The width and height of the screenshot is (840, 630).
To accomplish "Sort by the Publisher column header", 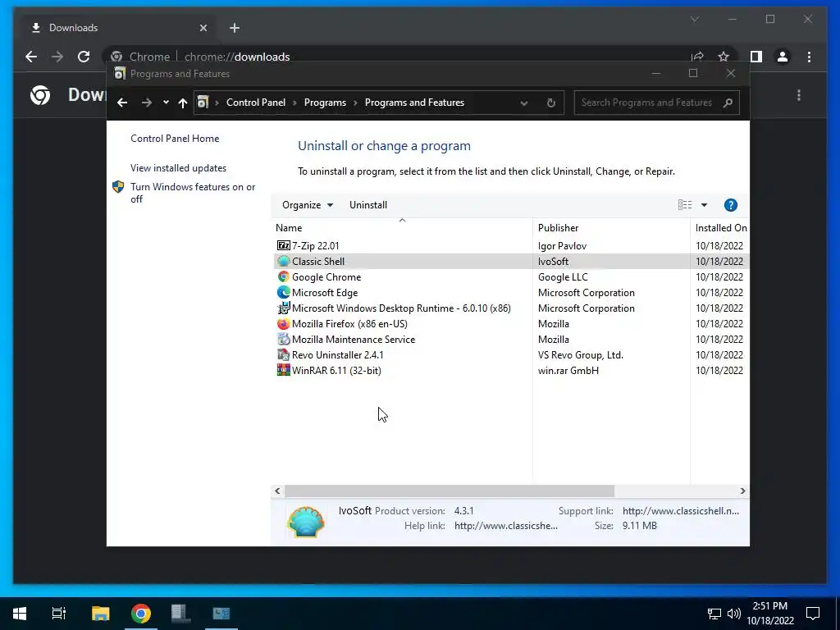I will coord(611,228).
